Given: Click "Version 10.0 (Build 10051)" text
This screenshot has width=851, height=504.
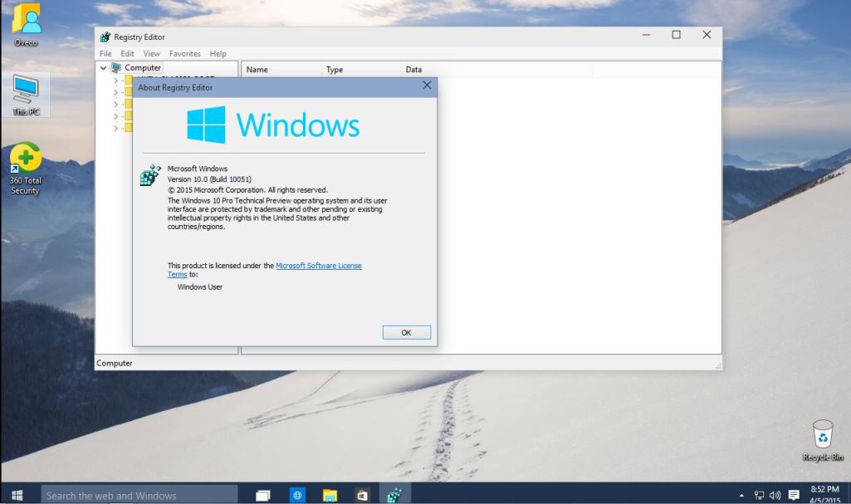Looking at the screenshot, I should click(209, 179).
